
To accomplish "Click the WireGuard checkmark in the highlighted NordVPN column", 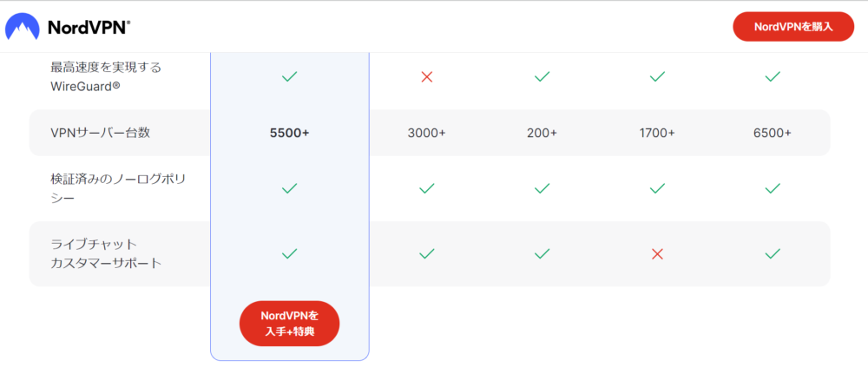I will coord(290,77).
